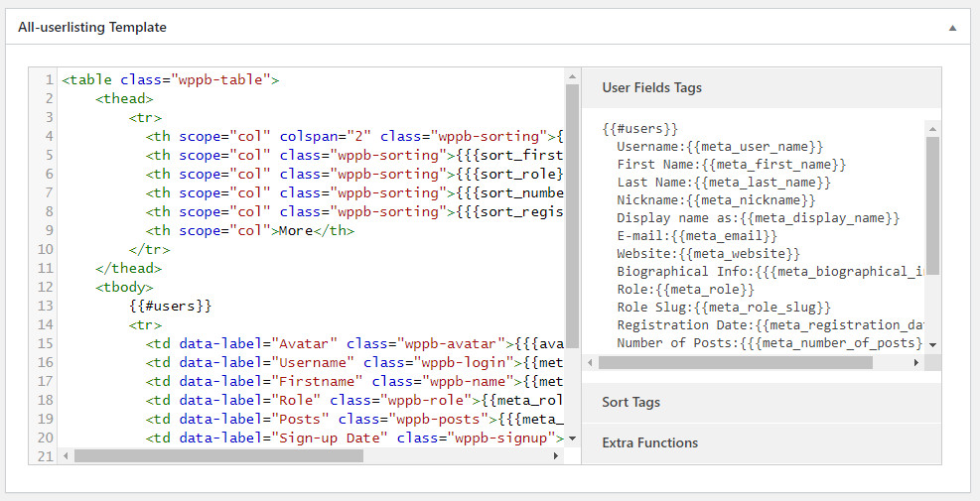Click the code editor's horizontal scroll left arrow
The height and width of the screenshot is (501, 980).
pos(67,455)
